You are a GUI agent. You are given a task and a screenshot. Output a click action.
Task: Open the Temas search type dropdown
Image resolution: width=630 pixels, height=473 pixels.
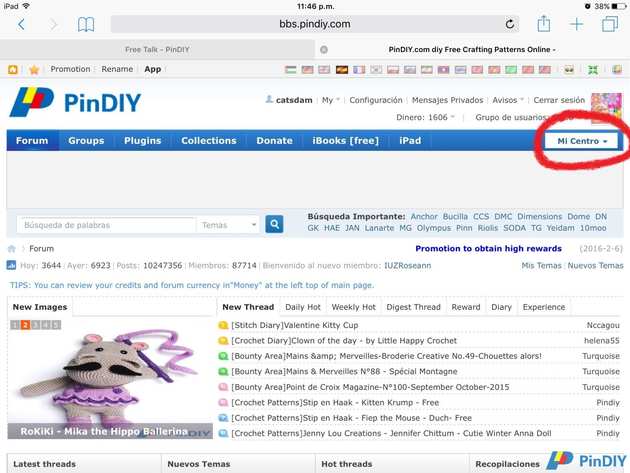coord(228,225)
